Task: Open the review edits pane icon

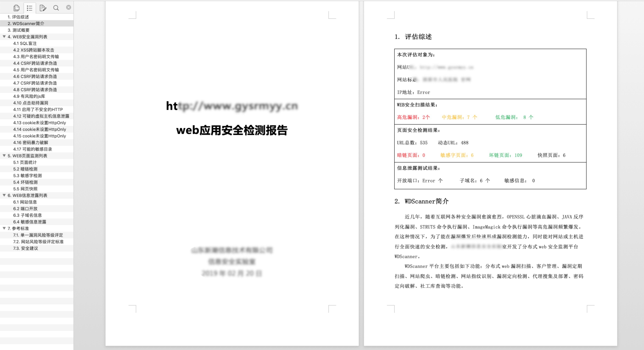Action: click(x=43, y=8)
